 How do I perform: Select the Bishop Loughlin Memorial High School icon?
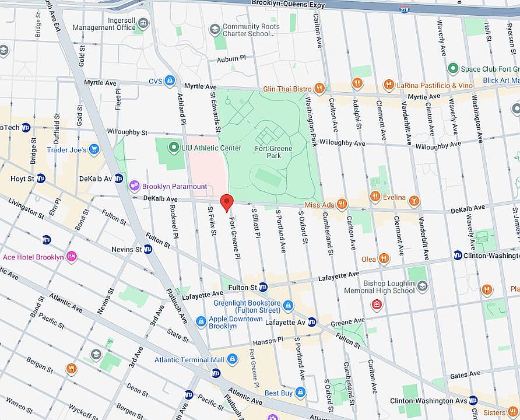[x=423, y=286]
